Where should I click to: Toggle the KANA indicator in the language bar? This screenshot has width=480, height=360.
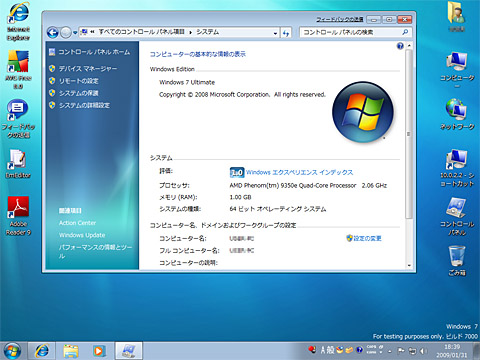coord(371,352)
